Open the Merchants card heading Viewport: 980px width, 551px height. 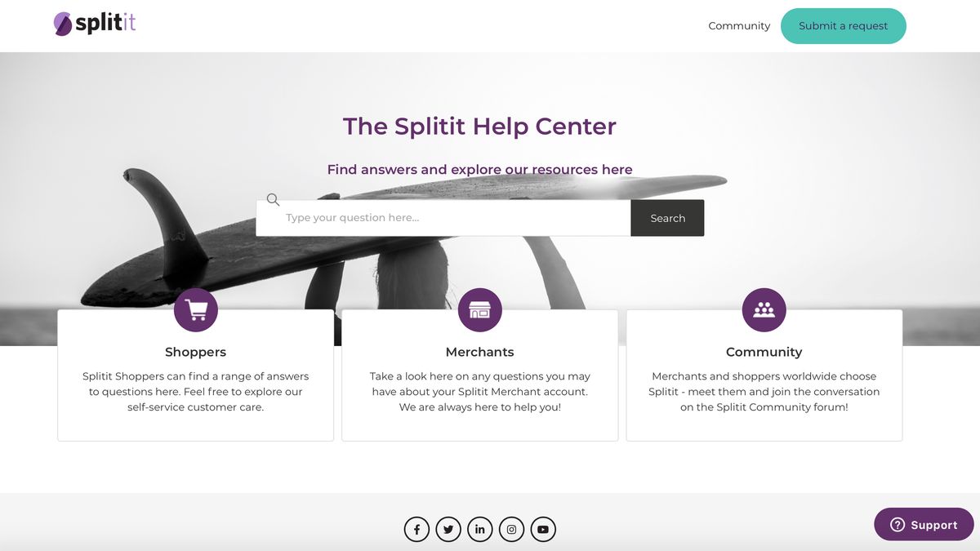pyautogui.click(x=480, y=352)
